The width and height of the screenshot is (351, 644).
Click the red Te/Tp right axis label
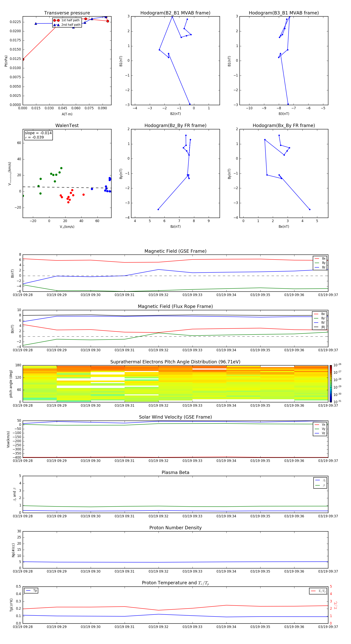click(x=336, y=605)
